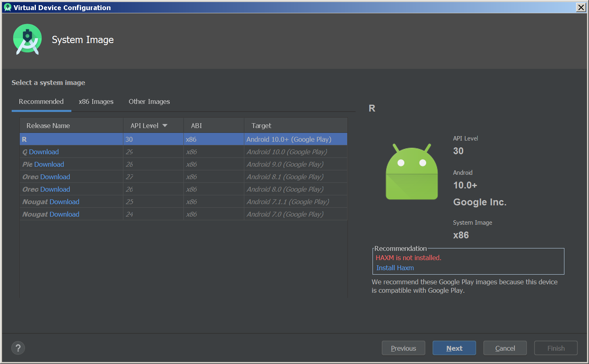Click the Android Studio logo in header
This screenshot has width=589, height=364.
click(x=27, y=39)
